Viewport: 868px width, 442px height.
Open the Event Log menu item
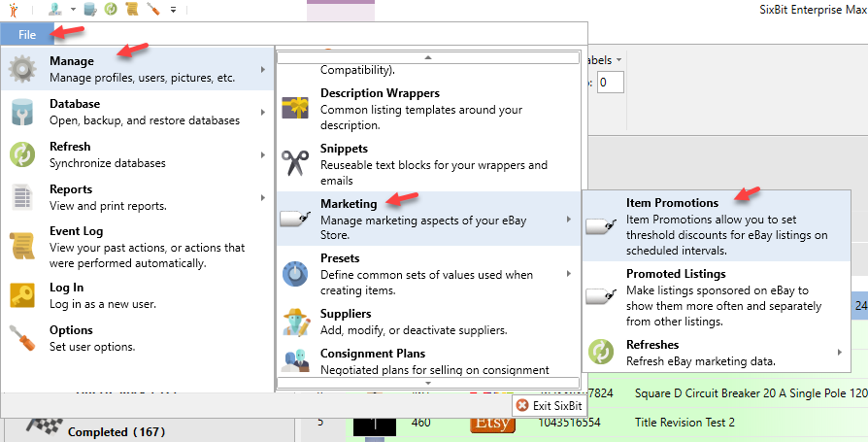[137, 247]
